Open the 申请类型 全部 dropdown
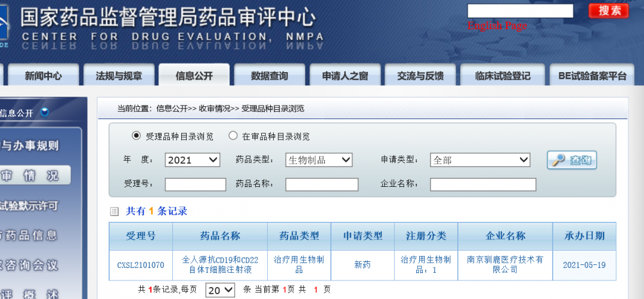This screenshot has height=299, width=644. pos(480,160)
